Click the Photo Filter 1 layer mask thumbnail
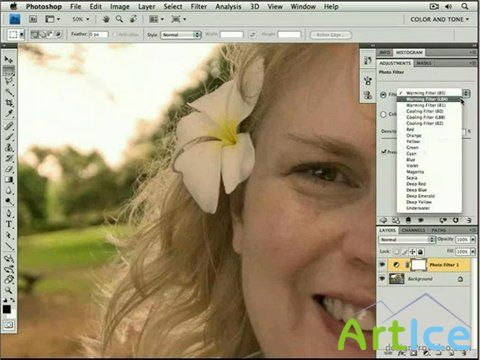 [419, 265]
